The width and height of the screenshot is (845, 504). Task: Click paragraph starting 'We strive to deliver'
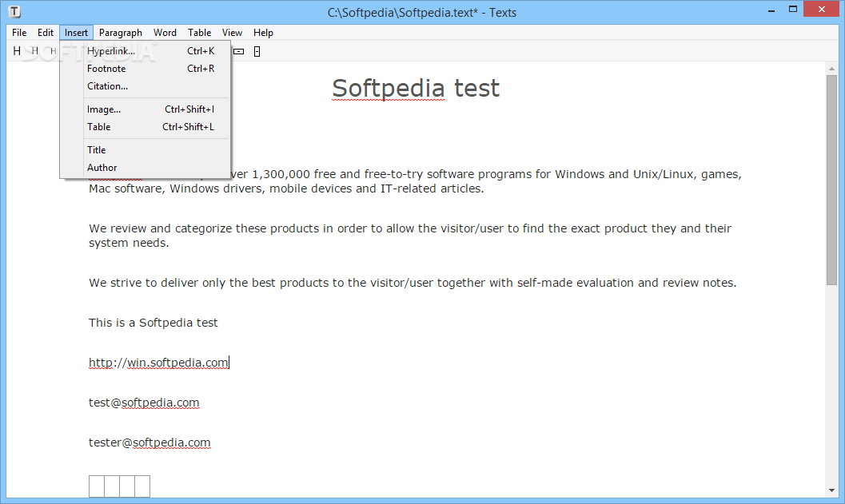413,284
